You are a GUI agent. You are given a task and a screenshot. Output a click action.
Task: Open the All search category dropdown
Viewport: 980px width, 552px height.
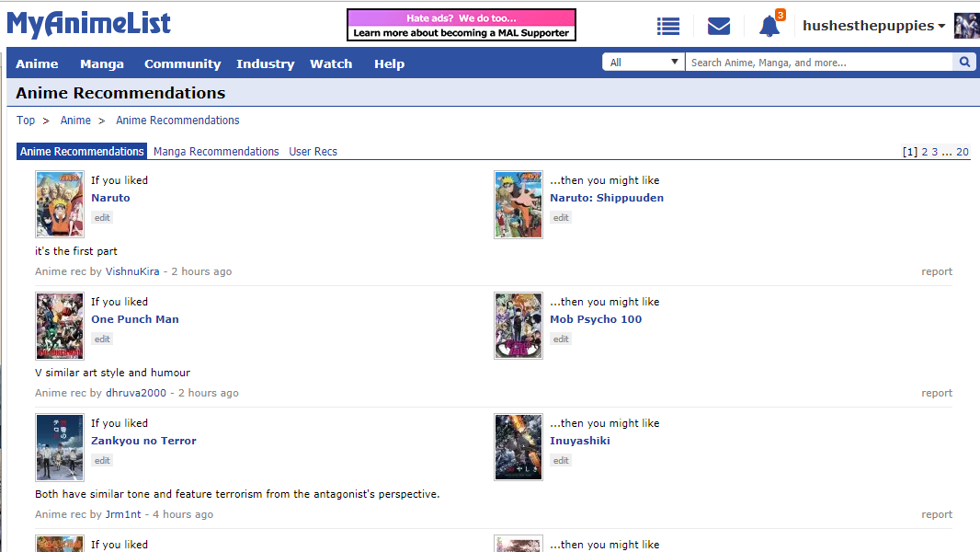(x=644, y=63)
